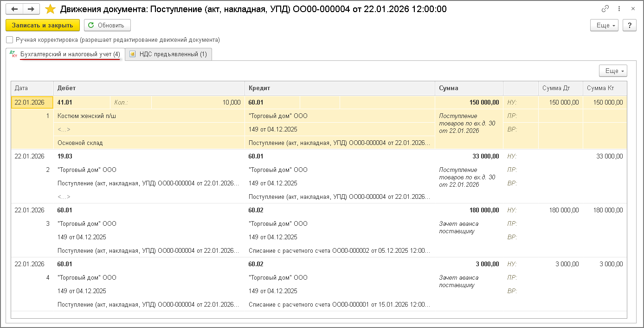Click the forward navigation arrow

[31, 9]
